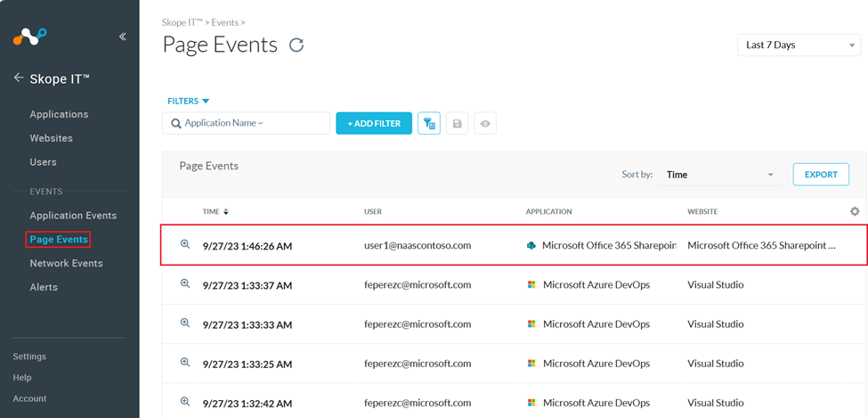868x418 pixels.
Task: Click the WEBSITE column header
Action: point(702,212)
